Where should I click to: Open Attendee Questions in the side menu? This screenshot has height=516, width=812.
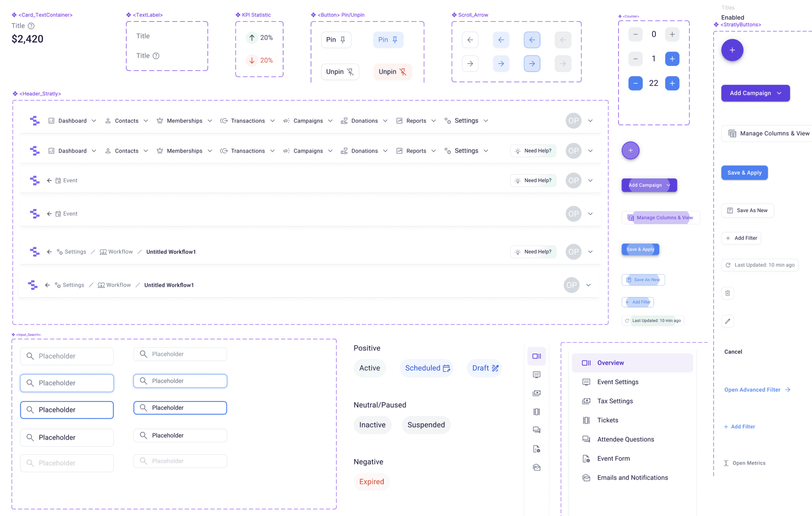pos(632,439)
